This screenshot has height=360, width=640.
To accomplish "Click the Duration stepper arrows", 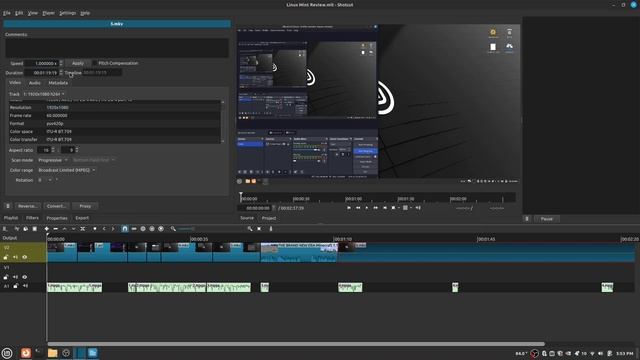I will pyautogui.click(x=61, y=73).
